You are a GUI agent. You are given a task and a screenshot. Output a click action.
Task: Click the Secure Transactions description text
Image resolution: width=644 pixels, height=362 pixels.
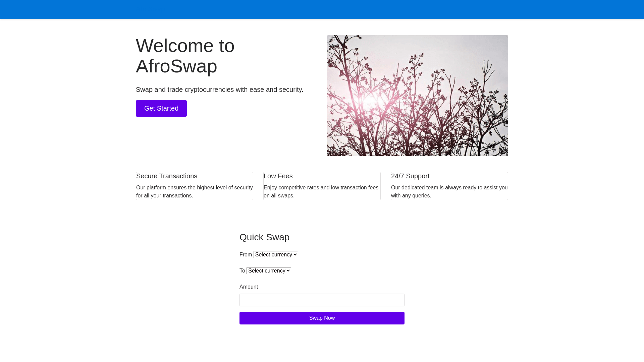tap(194, 192)
